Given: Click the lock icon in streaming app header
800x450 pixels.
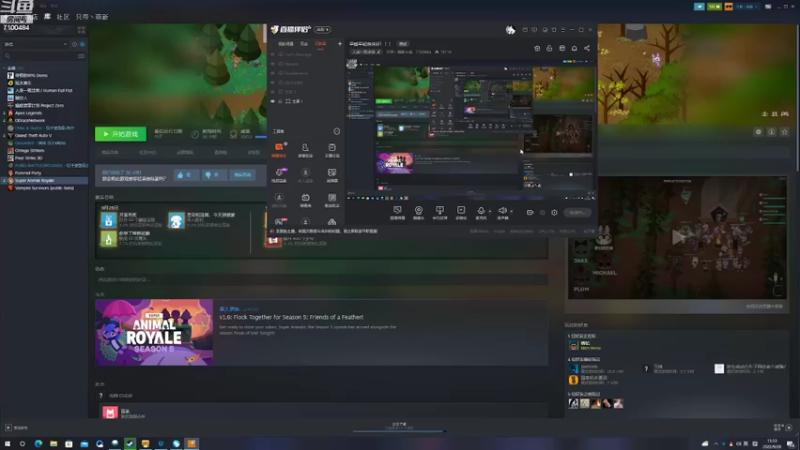Looking at the screenshot, I should click(549, 48).
